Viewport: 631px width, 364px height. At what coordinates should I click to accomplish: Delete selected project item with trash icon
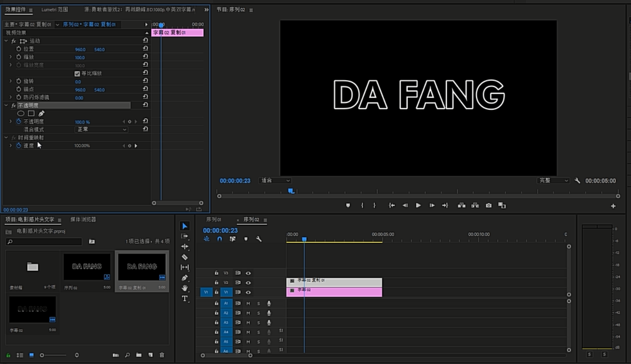point(162,355)
